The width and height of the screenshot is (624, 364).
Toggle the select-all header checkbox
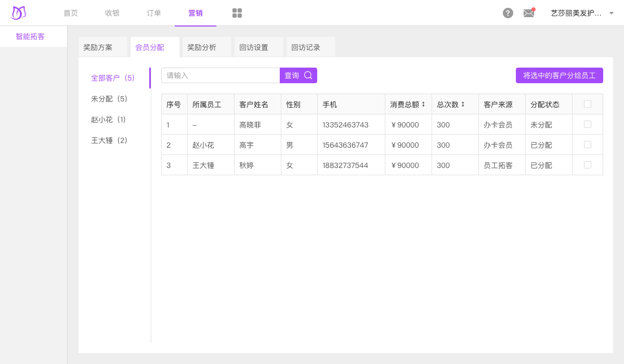[588, 104]
